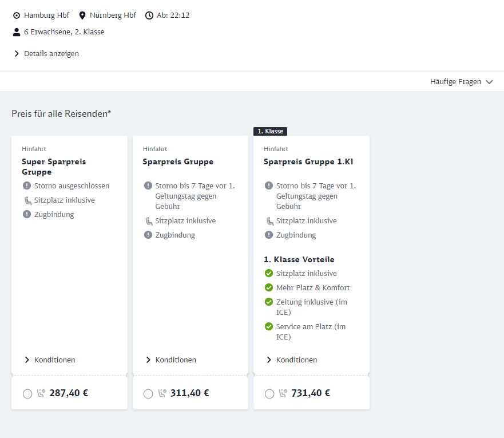The width and height of the screenshot is (504, 438).
Task: Click the info icon next to Storno ausgeschlossen
Action: click(27, 186)
